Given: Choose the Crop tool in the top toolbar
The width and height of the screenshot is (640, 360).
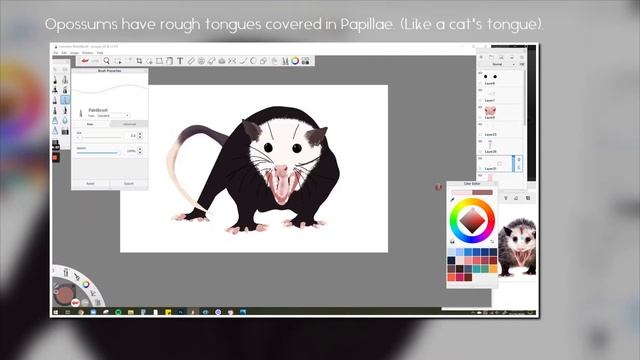Looking at the screenshot, I should [139, 61].
